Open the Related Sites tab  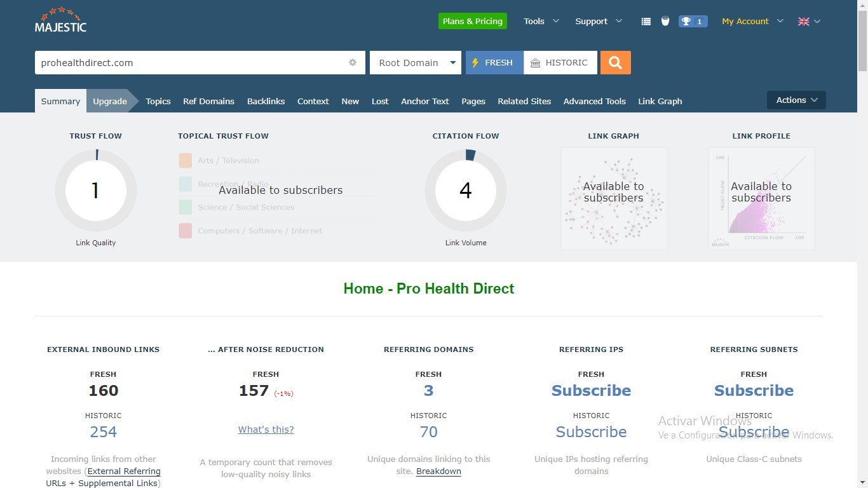tap(524, 101)
